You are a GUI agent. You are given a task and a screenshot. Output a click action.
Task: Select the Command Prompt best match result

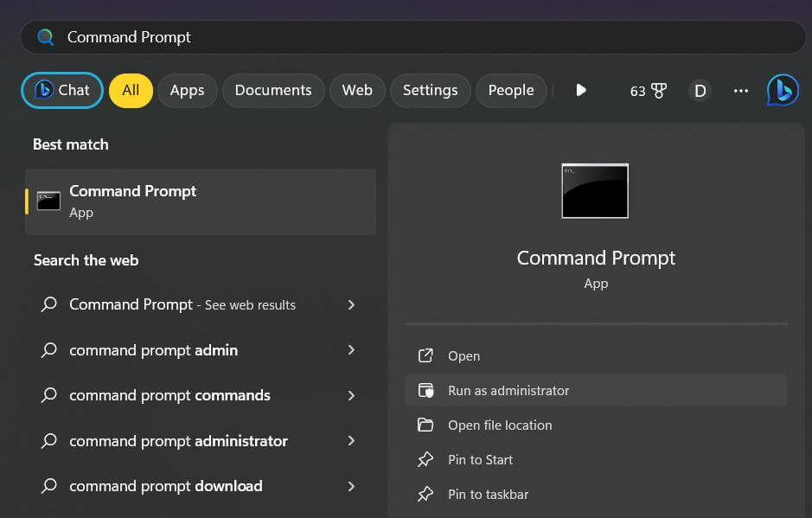[201, 201]
